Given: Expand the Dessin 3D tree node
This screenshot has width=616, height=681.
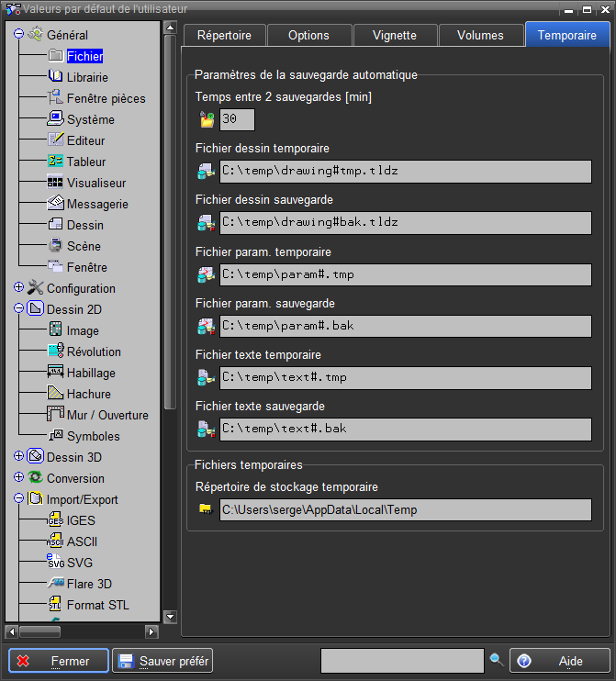Looking at the screenshot, I should pyautogui.click(x=18, y=456).
